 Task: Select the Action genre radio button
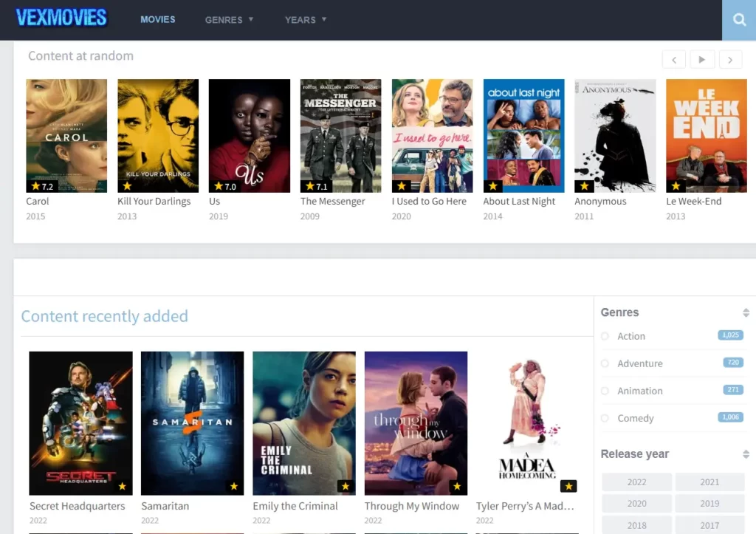(x=605, y=336)
